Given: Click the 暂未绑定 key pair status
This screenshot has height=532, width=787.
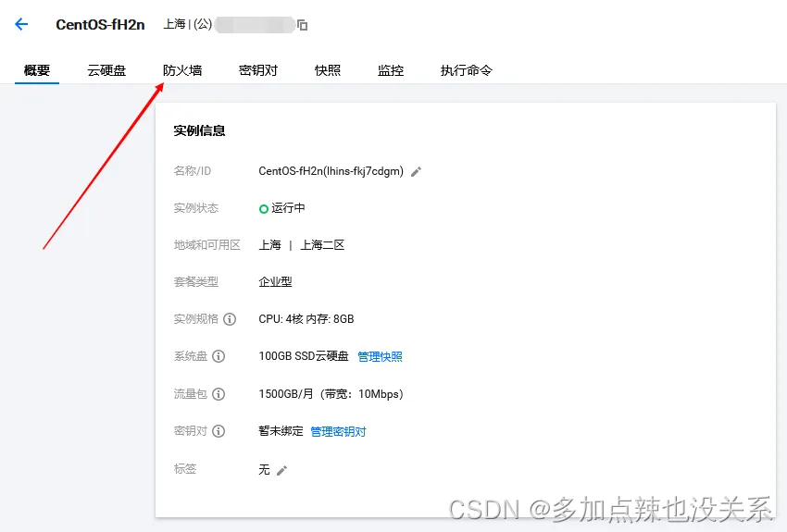Looking at the screenshot, I should pyautogui.click(x=281, y=431).
